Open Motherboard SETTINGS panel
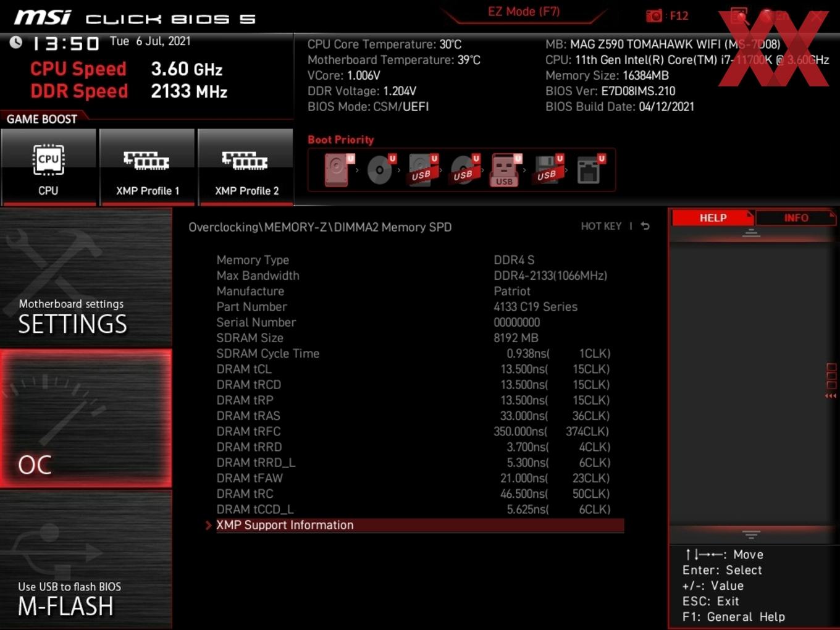This screenshot has height=630, width=840. pos(86,277)
